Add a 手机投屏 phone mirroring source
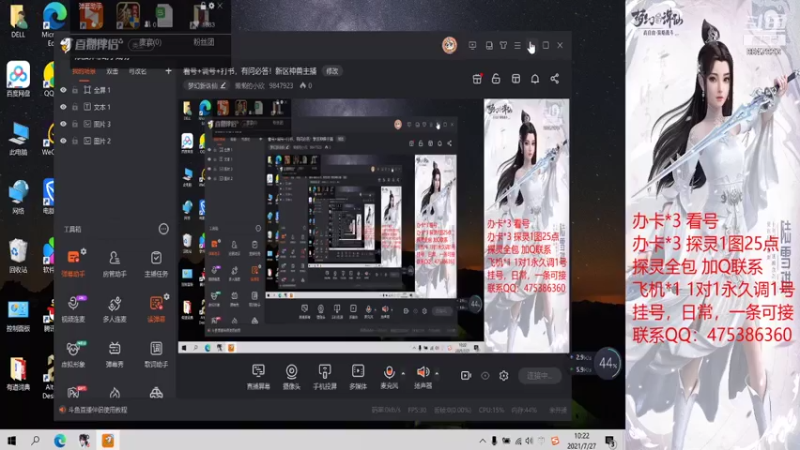Viewport: 800px width, 450px height. [324, 377]
